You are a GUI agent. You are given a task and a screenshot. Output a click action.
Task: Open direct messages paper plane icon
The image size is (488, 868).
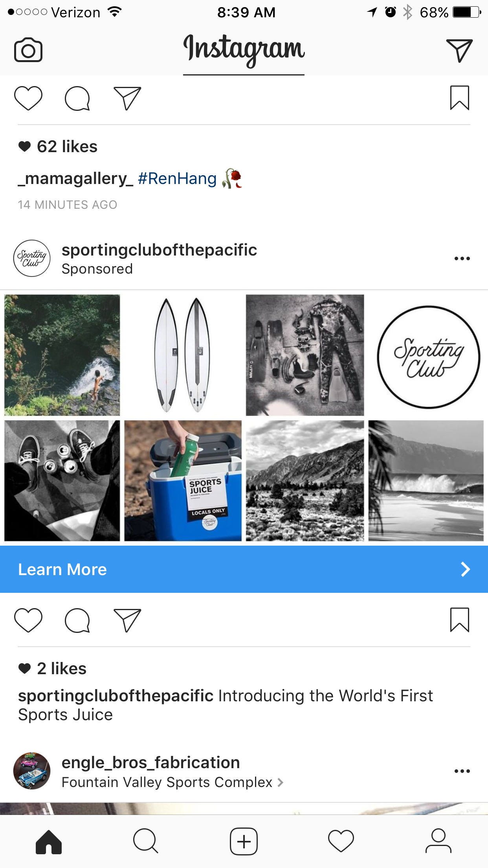tap(459, 50)
